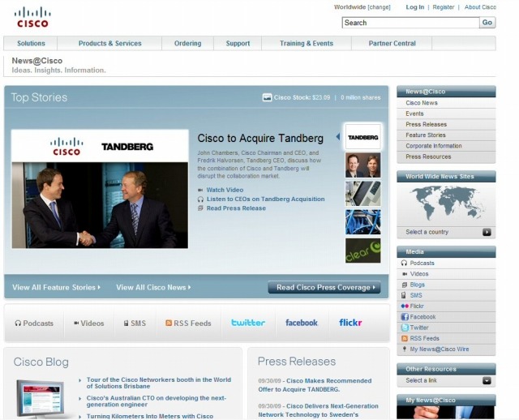The width and height of the screenshot is (519, 420).
Task: Open the Partner Central menu
Action: point(392,43)
